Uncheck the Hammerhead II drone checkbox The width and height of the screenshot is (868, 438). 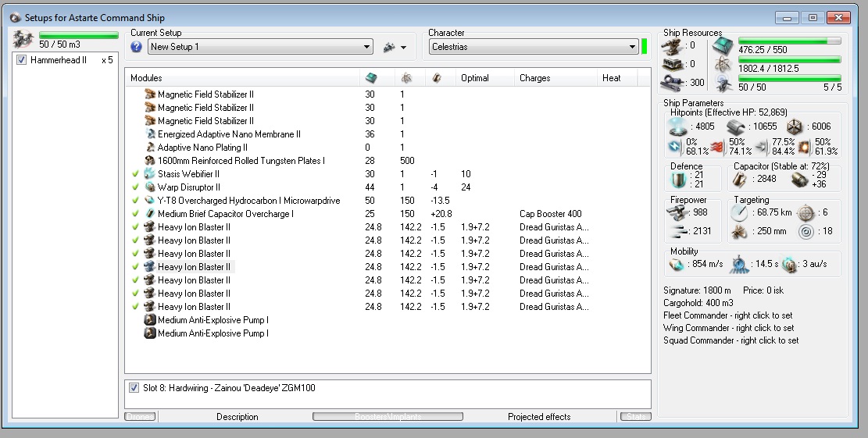(x=22, y=59)
